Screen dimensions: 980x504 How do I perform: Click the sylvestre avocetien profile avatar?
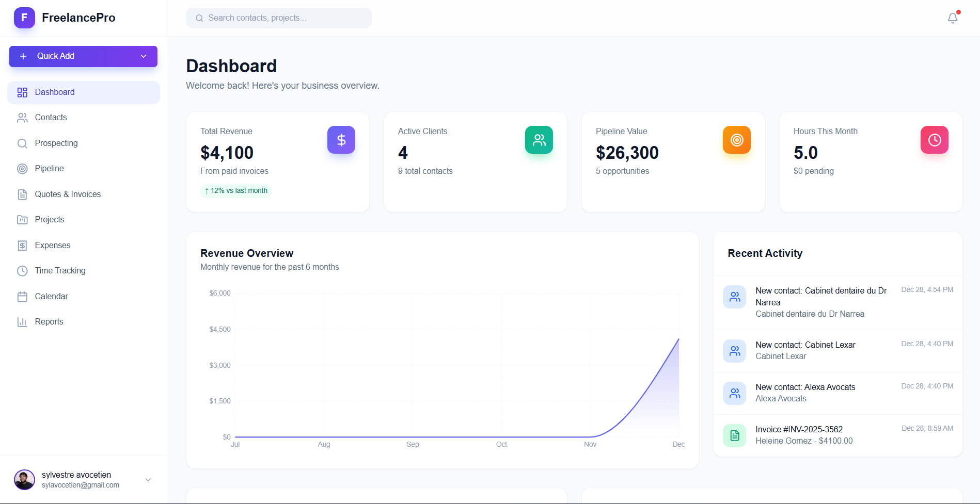coord(24,480)
